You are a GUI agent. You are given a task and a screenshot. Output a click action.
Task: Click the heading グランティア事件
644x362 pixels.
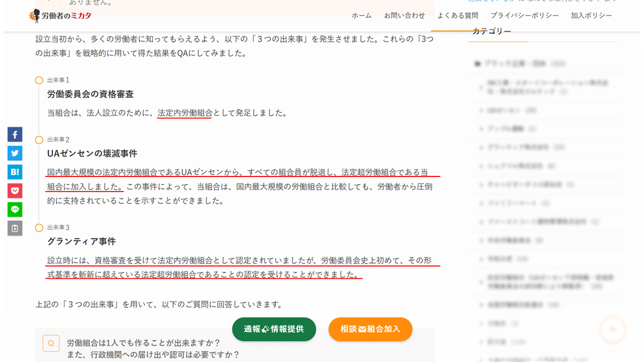[82, 241]
